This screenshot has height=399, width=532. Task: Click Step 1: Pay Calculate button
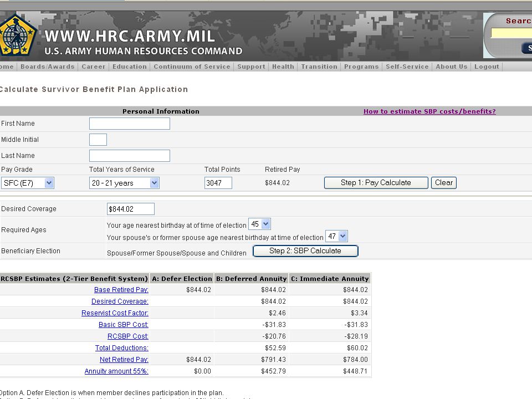[376, 182]
